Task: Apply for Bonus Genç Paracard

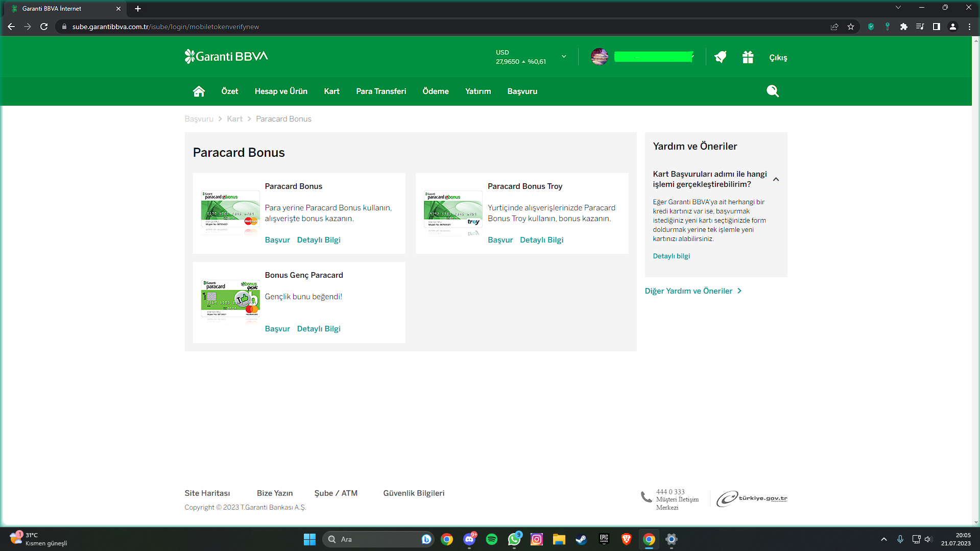Action: pyautogui.click(x=277, y=329)
